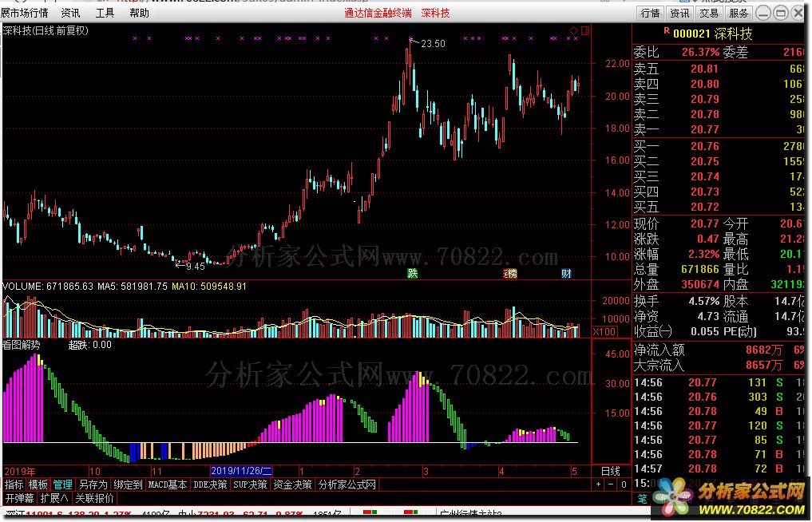Image resolution: width=812 pixels, height=522 pixels.
Task: Click the 涨幅 value 2.32%
Action: [x=703, y=255]
